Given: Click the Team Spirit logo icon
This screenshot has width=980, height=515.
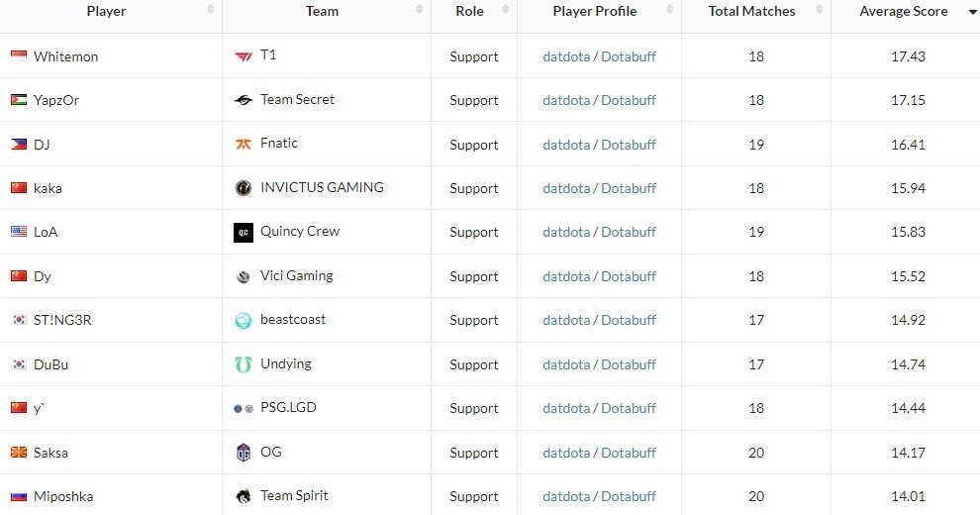Looking at the screenshot, I should pyautogui.click(x=244, y=496).
